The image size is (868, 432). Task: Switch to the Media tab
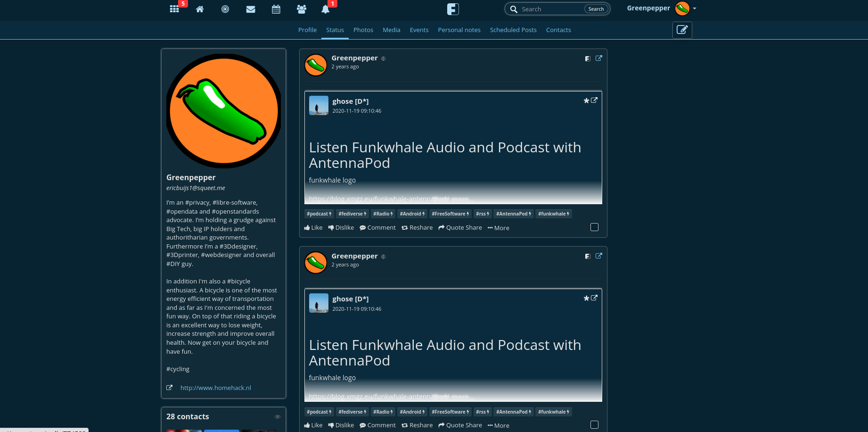click(392, 30)
